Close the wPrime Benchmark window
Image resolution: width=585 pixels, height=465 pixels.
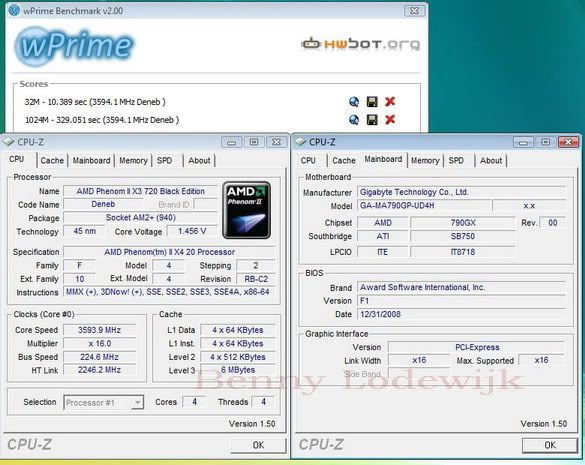point(414,11)
